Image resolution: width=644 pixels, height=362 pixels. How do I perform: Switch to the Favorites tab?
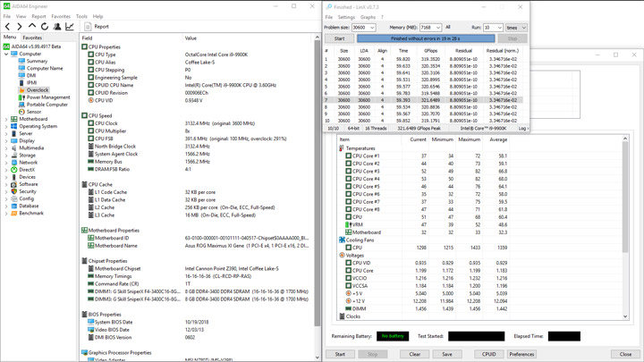32,38
